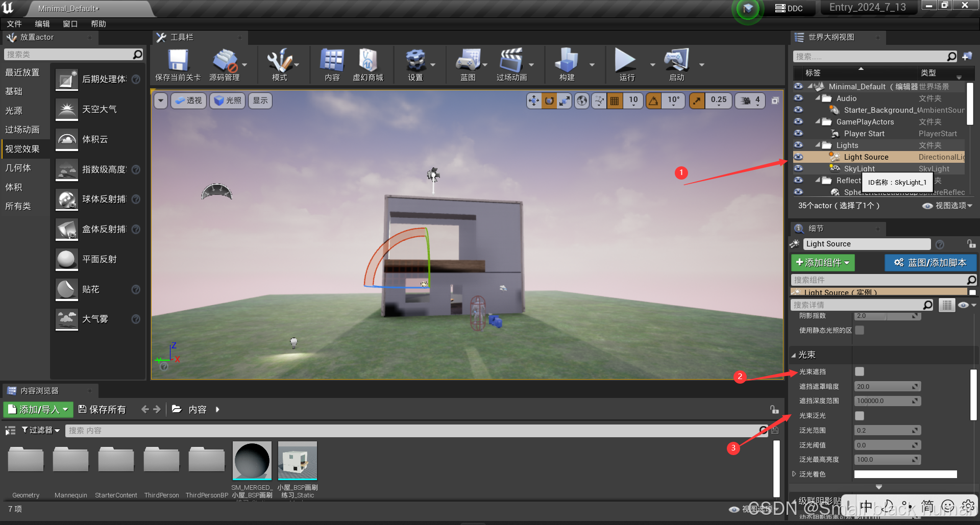Image resolution: width=980 pixels, height=525 pixels.
Task: Click the Blueprint/Add Script (蓝图/添加脚本) button
Action: tap(930, 263)
